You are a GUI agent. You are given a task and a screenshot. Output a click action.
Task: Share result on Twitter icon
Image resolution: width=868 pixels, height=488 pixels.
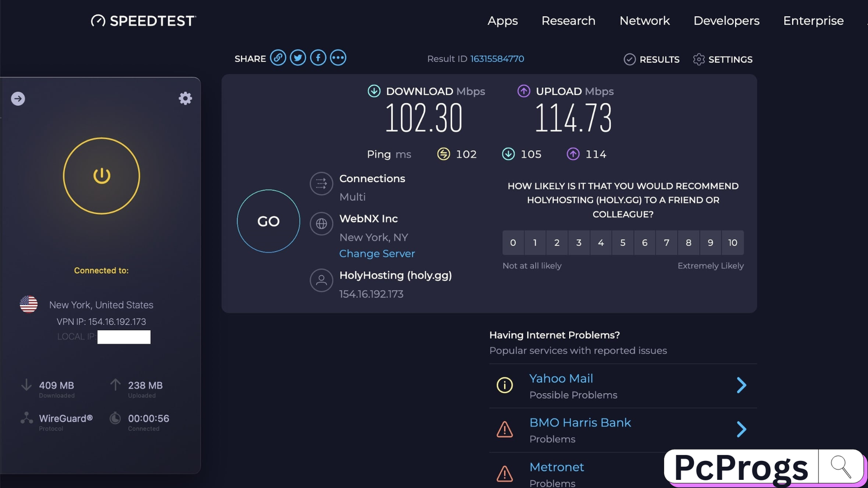click(298, 57)
